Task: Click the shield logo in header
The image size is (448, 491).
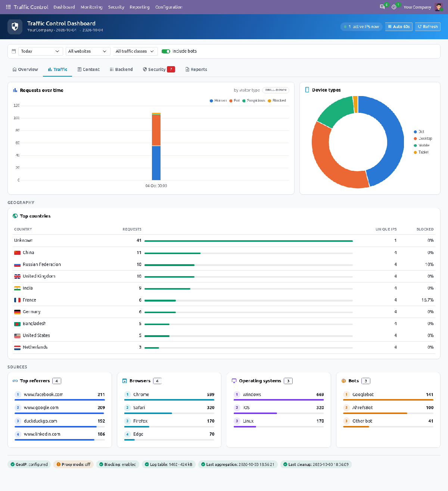Action: [15, 27]
